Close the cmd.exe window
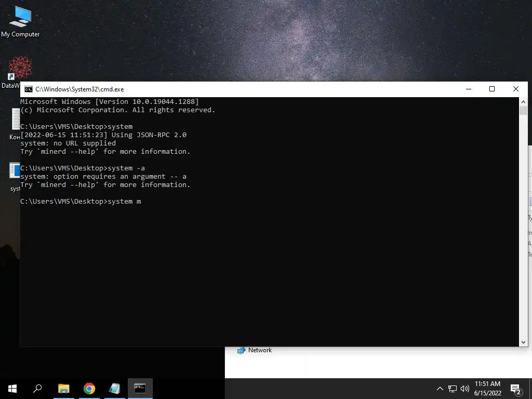Viewport: 532px width, 399px height. (516, 89)
